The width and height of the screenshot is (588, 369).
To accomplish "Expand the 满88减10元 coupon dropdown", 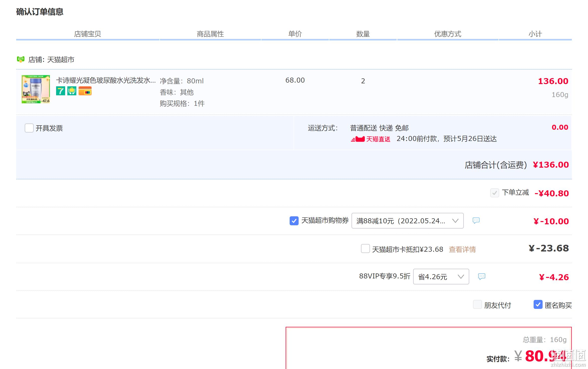I will 407,221.
